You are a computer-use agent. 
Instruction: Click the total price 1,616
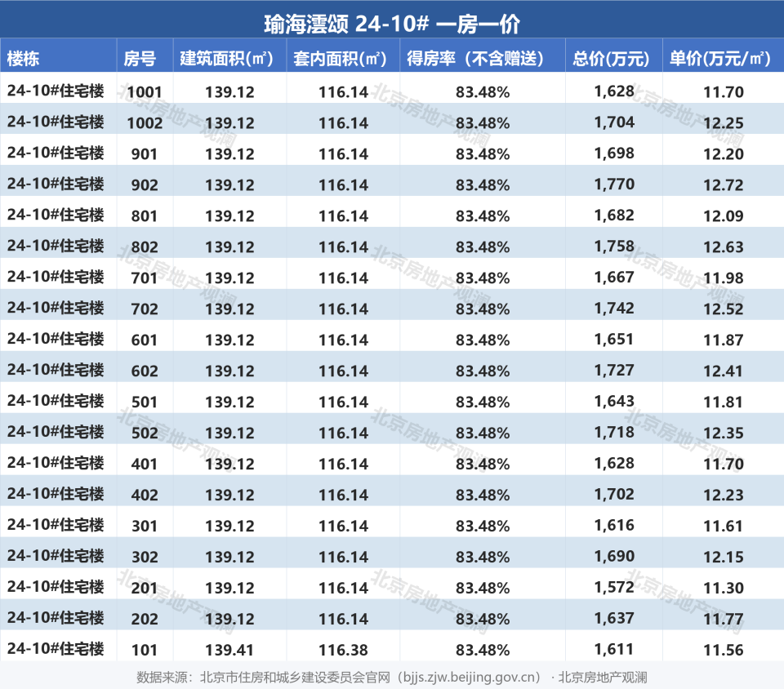[x=614, y=525]
